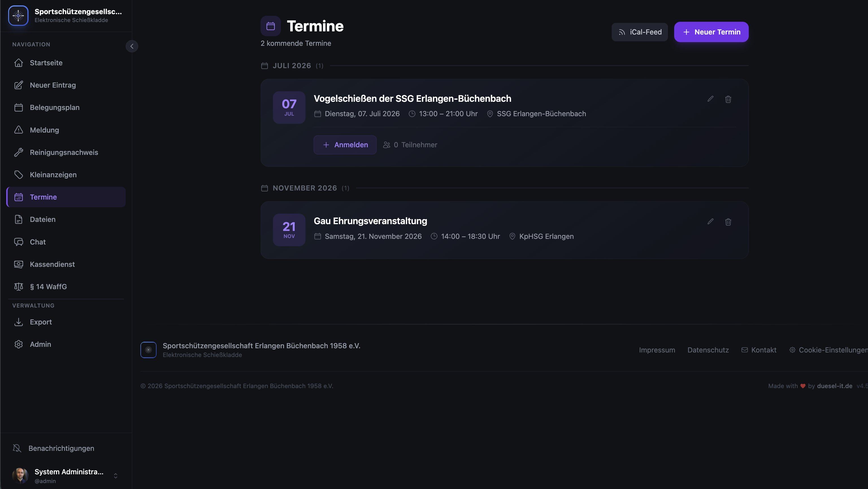Image resolution: width=868 pixels, height=489 pixels.
Task: Open Kleinanzeigen from the sidebar
Action: pos(53,175)
